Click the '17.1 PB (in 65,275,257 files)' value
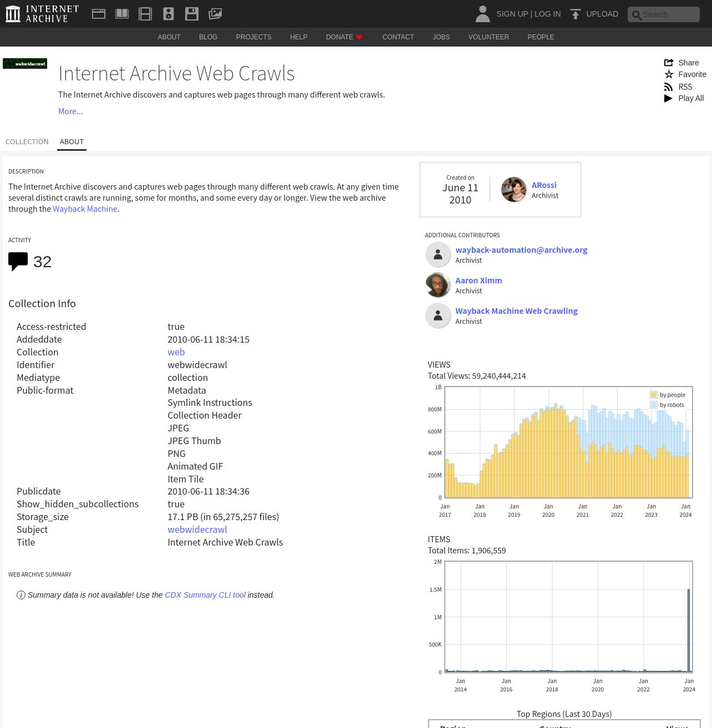 coord(223,517)
